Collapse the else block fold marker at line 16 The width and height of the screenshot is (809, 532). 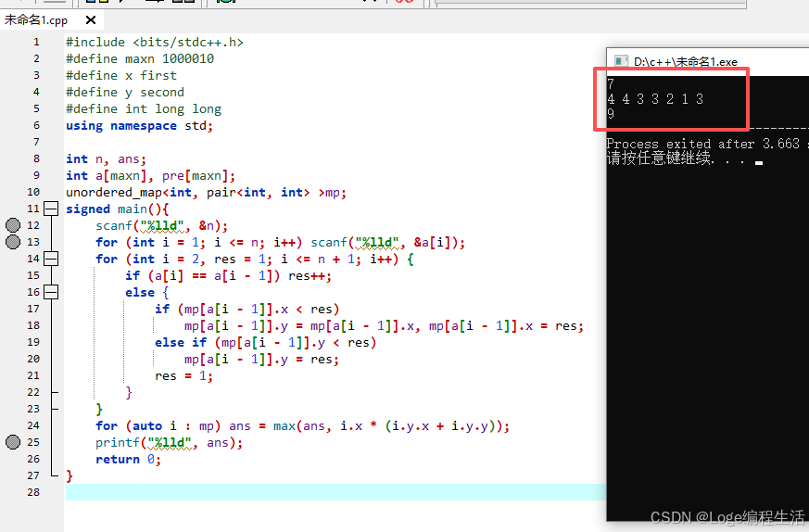[x=51, y=292]
